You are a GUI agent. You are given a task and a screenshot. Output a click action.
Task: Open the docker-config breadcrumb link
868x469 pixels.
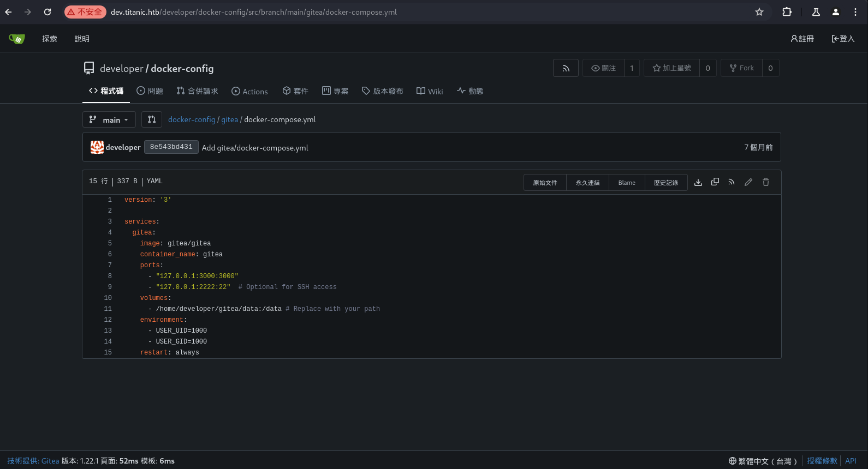tap(192, 119)
